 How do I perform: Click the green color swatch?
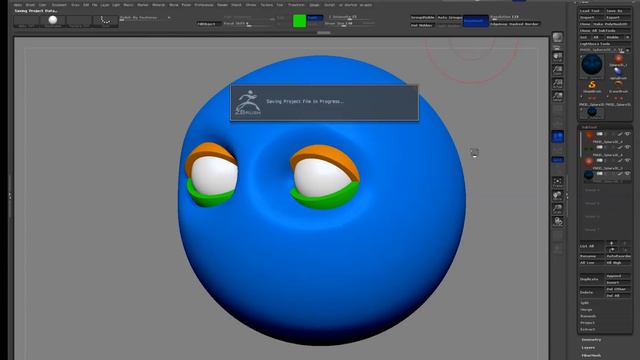click(x=300, y=21)
